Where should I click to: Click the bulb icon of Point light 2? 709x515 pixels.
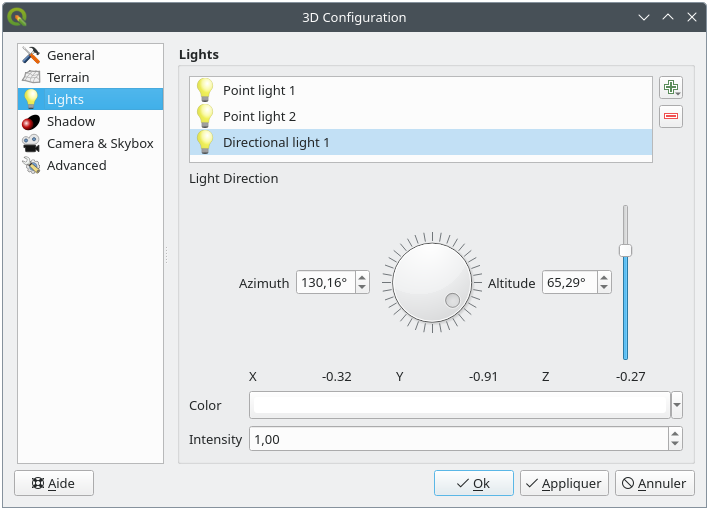(205, 116)
